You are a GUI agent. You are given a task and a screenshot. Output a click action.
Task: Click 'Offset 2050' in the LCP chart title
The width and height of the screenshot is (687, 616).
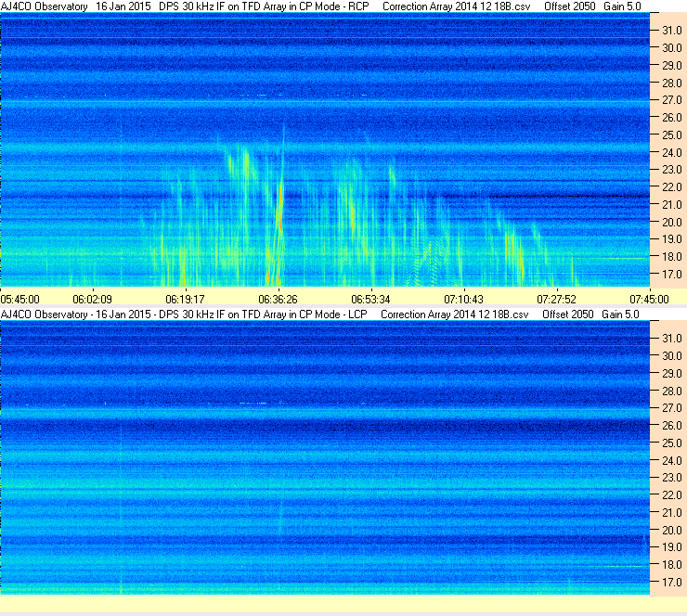click(x=568, y=314)
